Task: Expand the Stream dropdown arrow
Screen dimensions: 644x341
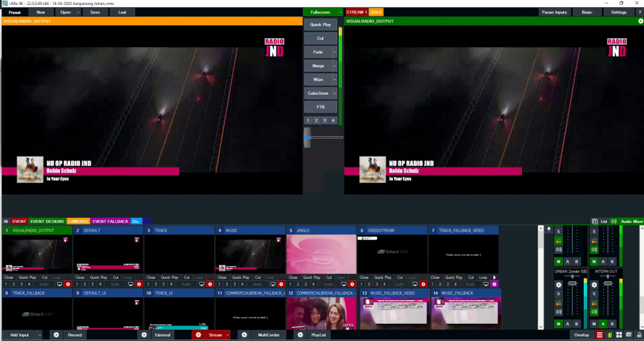Action: point(228,335)
